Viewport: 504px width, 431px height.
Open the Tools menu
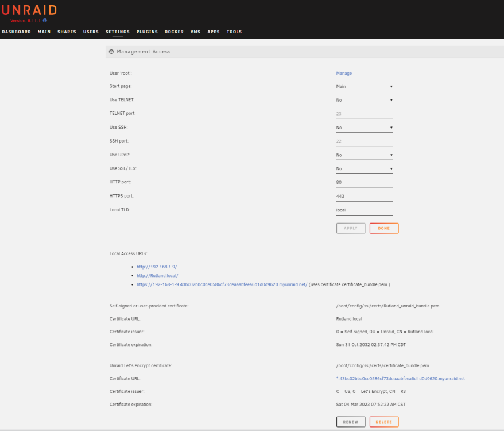[x=234, y=32]
